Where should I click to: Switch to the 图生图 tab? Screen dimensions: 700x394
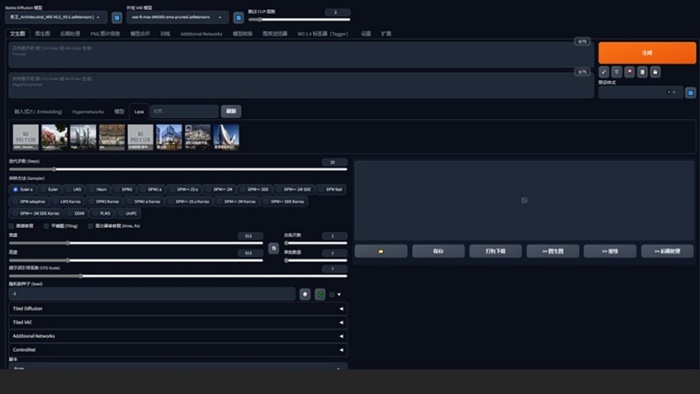click(x=42, y=34)
